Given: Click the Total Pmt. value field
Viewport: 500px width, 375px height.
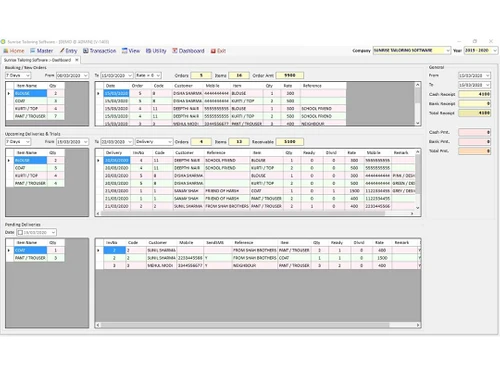Looking at the screenshot, I should click(474, 151).
